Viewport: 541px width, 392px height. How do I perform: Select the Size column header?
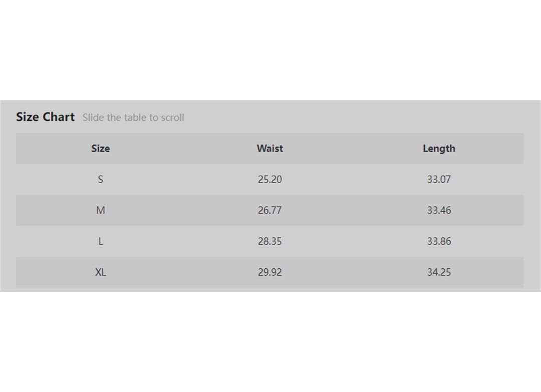coord(100,149)
